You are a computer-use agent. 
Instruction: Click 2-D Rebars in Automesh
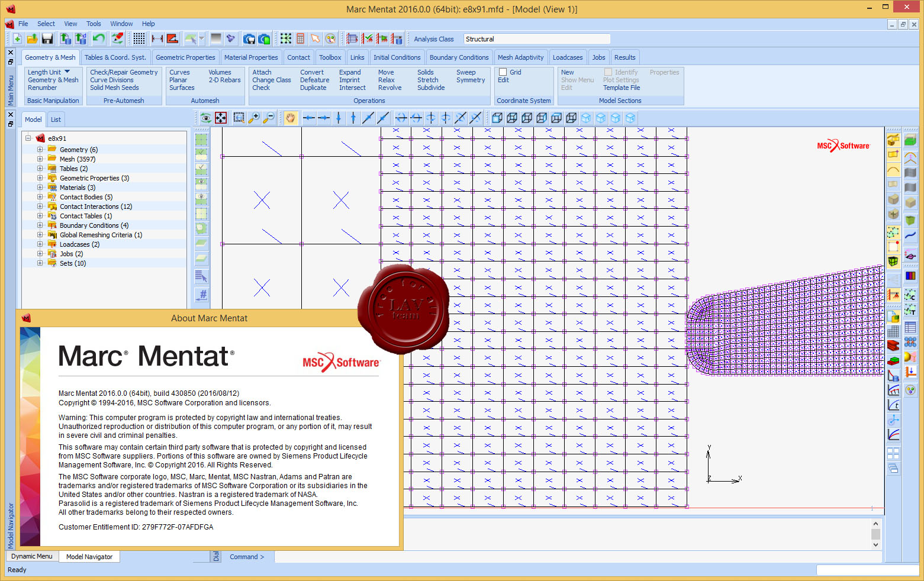point(224,80)
